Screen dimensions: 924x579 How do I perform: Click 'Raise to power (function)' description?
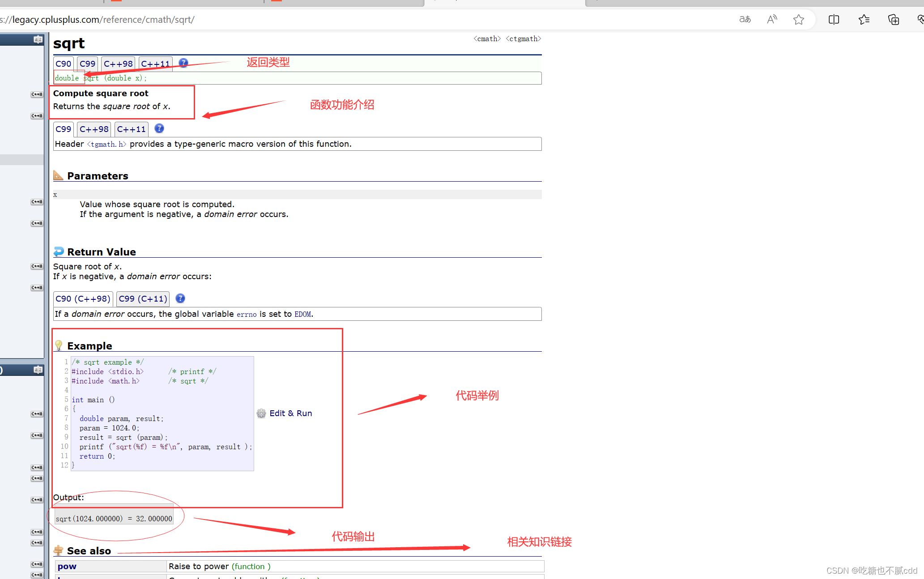[x=220, y=566]
